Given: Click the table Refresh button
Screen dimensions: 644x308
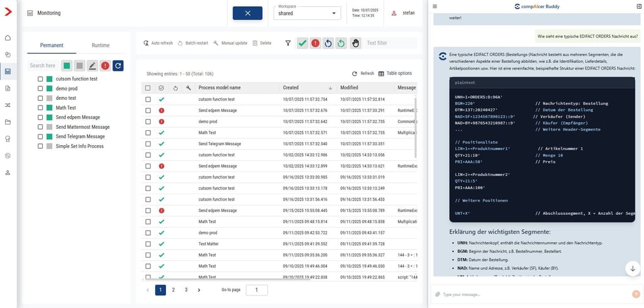Looking at the screenshot, I should tap(363, 74).
